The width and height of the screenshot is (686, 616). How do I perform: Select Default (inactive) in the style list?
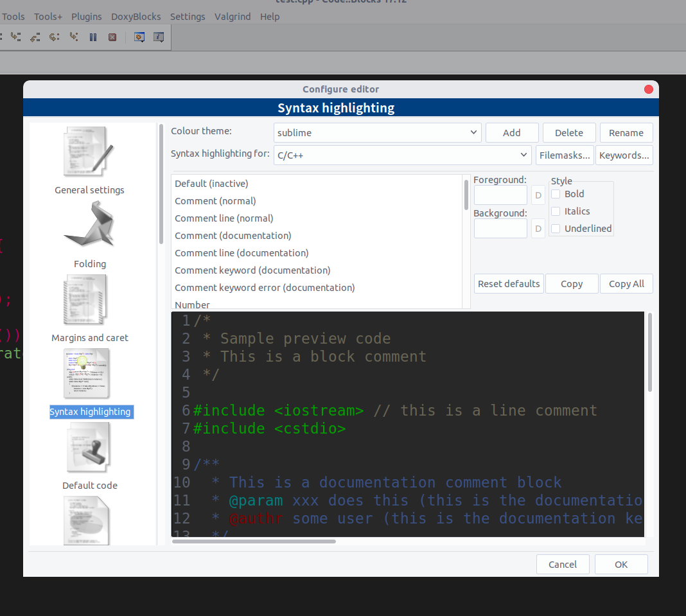click(x=317, y=184)
